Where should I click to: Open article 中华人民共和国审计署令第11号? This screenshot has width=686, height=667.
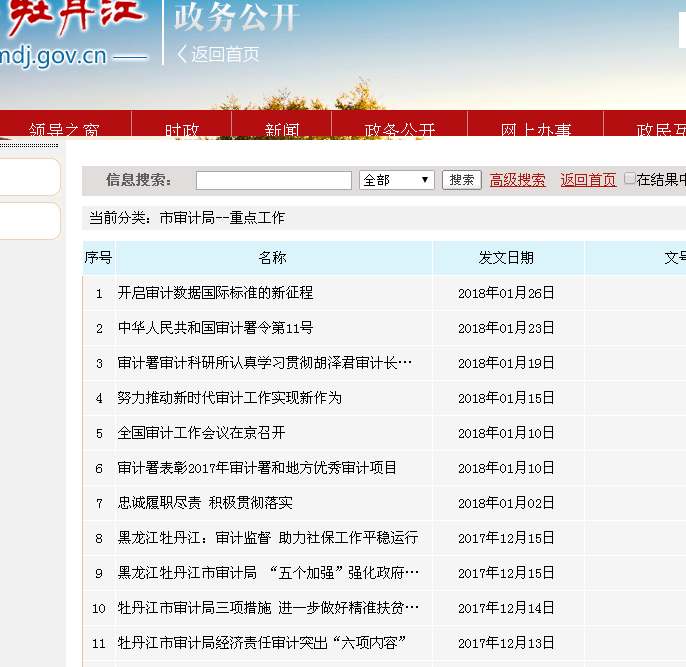[x=215, y=328]
